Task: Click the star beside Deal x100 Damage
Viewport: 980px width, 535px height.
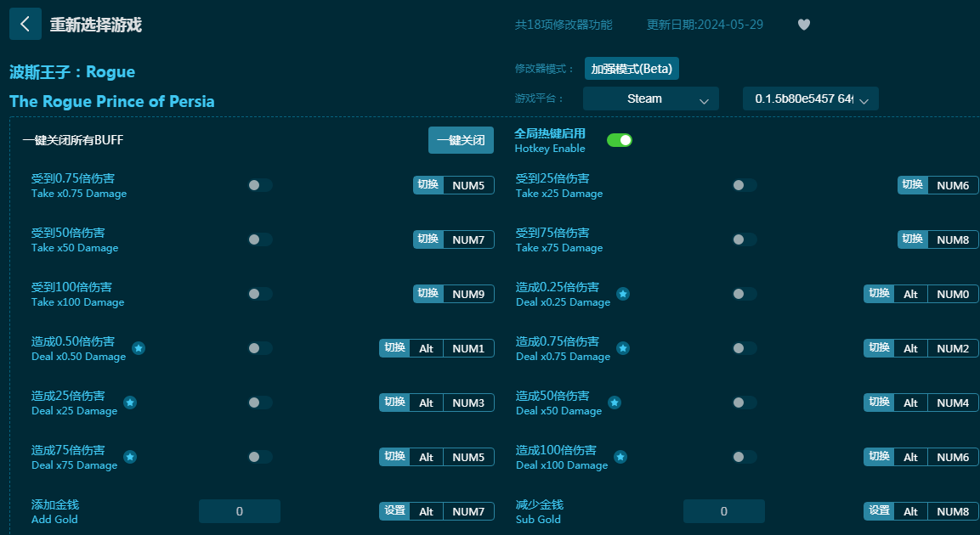Action: coord(620,457)
